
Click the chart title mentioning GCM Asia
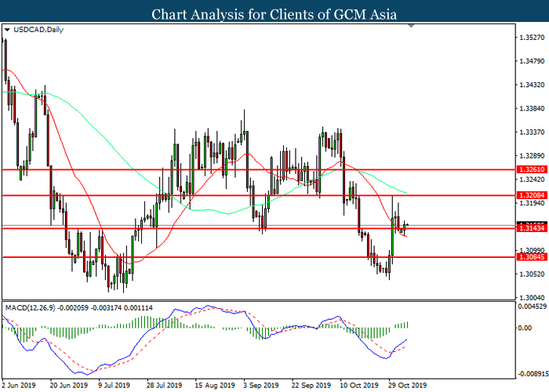[274, 13]
